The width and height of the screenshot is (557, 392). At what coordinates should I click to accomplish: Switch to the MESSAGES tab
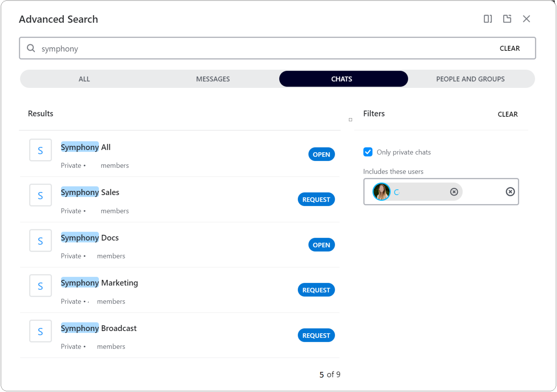(x=213, y=79)
